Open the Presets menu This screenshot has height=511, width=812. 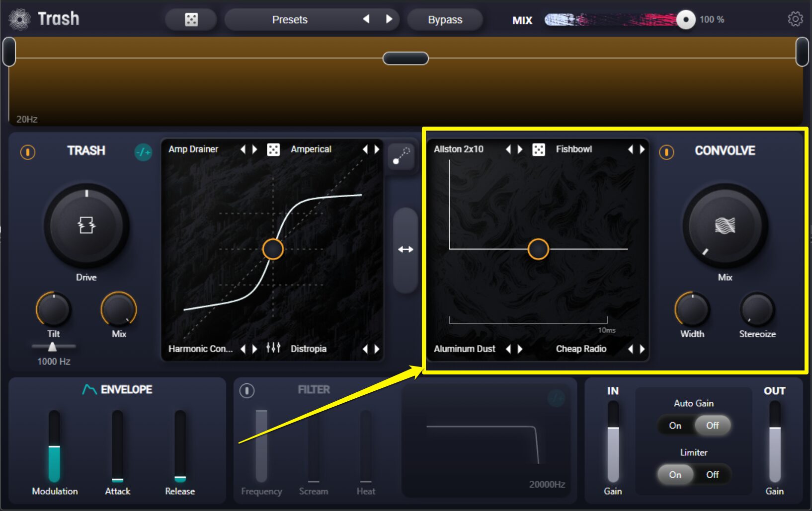(x=290, y=19)
